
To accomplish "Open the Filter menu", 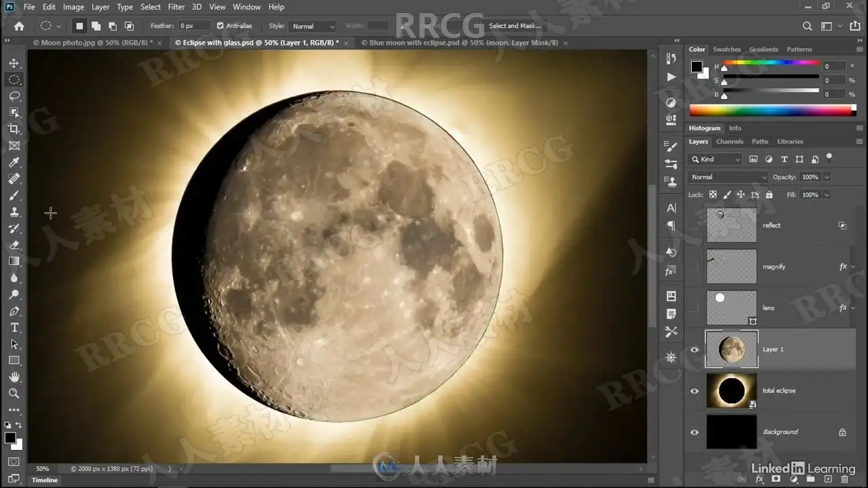I will click(x=176, y=7).
